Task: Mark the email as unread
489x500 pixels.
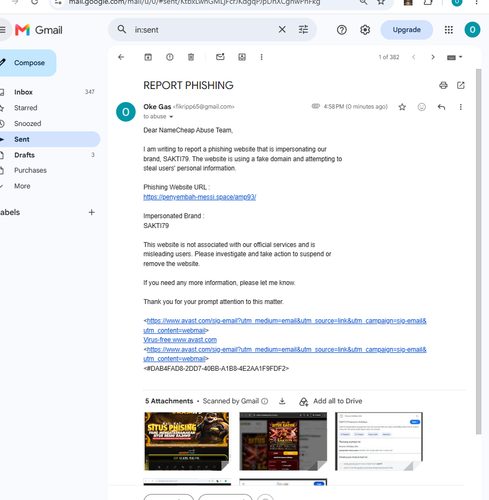Action: [x=220, y=57]
